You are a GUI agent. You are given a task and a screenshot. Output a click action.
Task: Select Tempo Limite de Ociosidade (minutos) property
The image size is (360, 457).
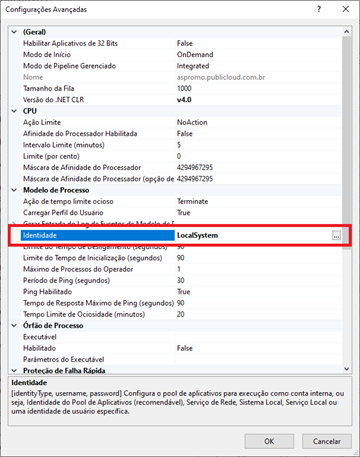tap(84, 314)
